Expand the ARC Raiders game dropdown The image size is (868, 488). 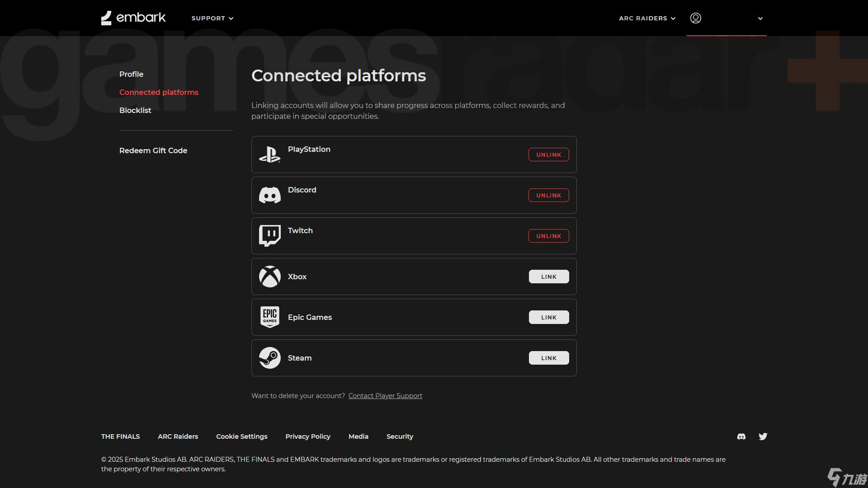click(x=647, y=19)
